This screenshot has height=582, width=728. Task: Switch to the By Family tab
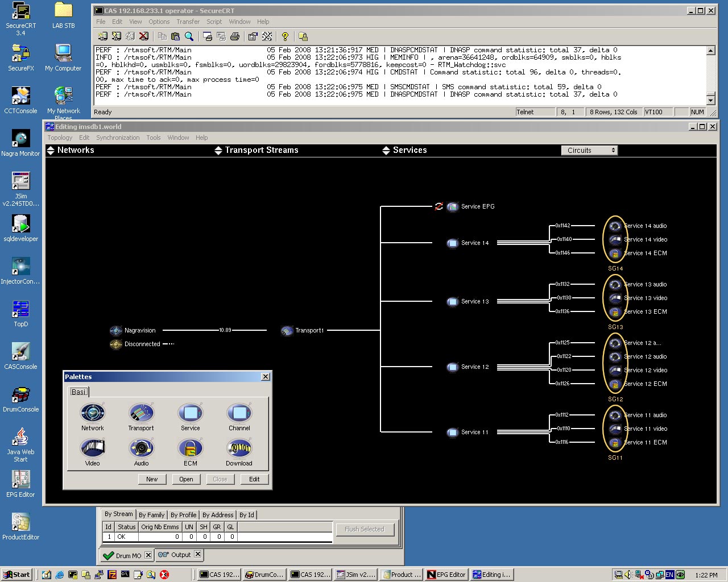[x=151, y=515]
